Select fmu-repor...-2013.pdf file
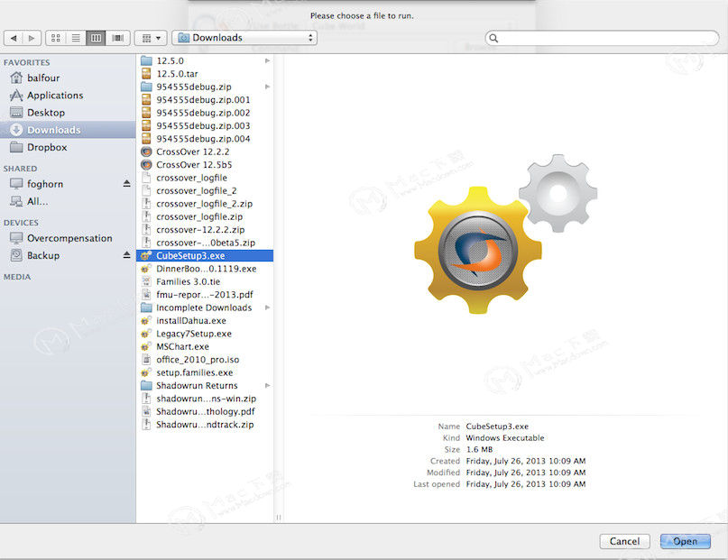This screenshot has height=560, width=728. tap(205, 295)
